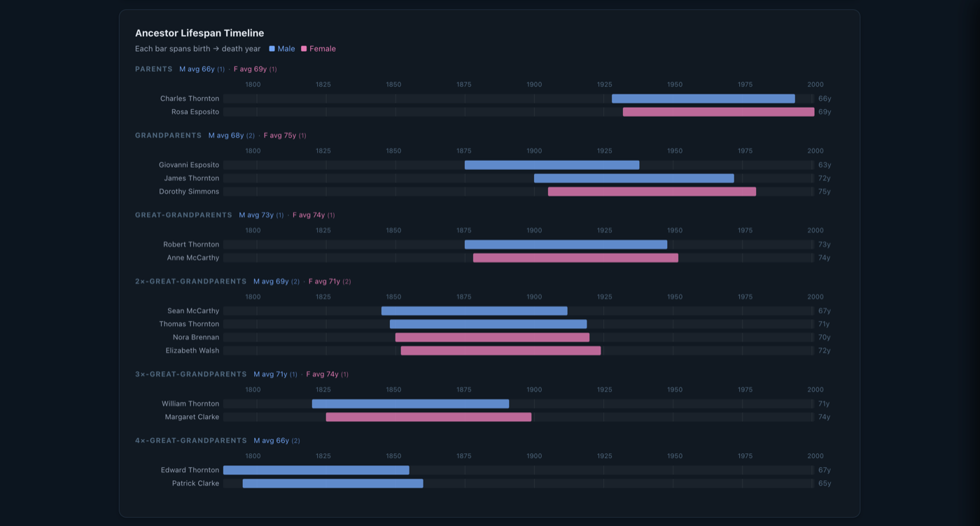Click Robert Thornton's lifespan bar
The image size is (980, 526).
[566, 245]
